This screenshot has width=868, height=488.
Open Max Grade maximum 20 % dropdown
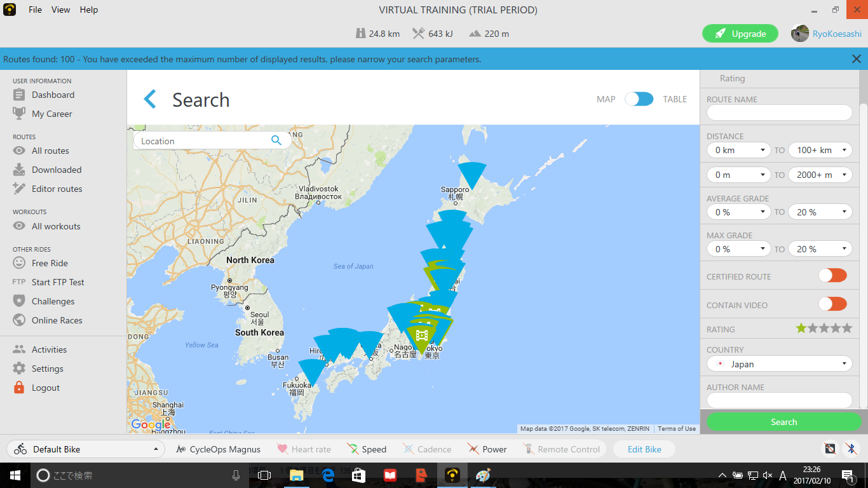(820, 248)
